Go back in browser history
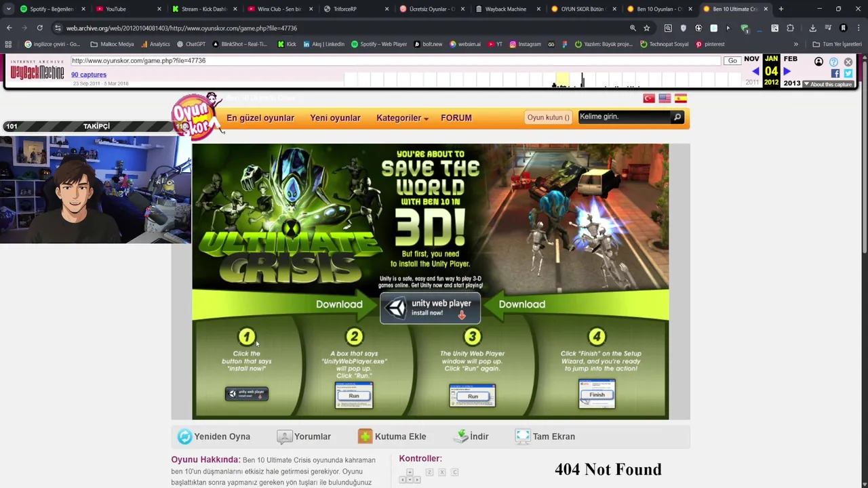Image resolution: width=868 pixels, height=488 pixels. [9, 28]
